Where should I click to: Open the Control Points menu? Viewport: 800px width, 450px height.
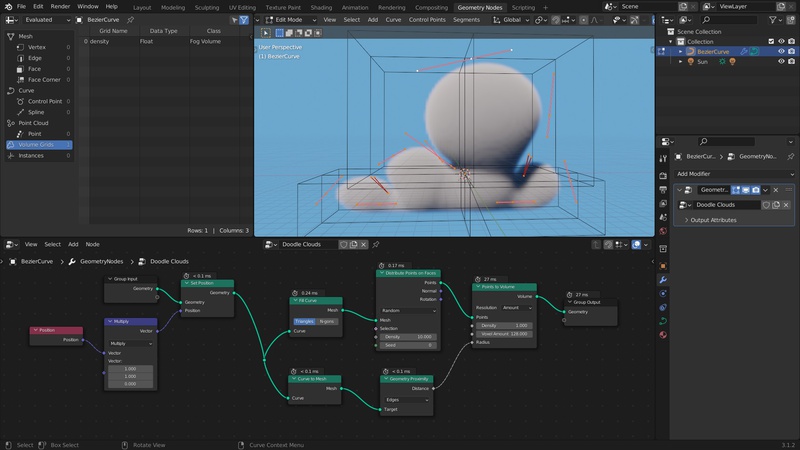click(x=428, y=19)
